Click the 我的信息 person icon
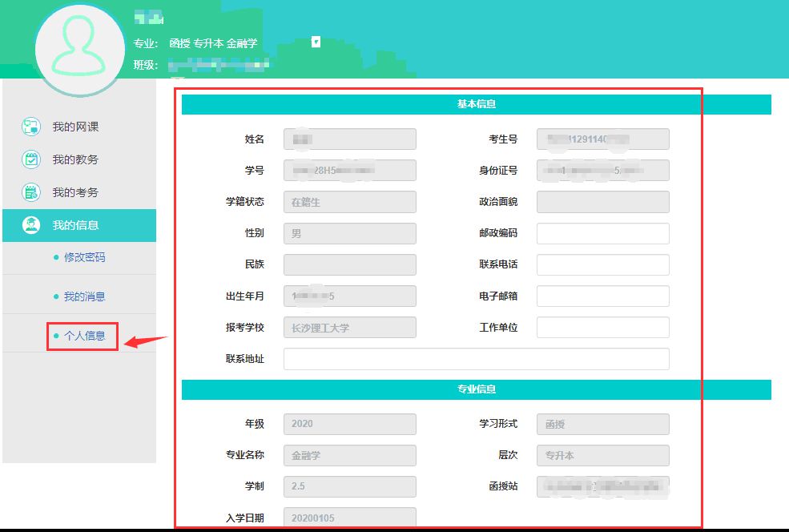 31,225
